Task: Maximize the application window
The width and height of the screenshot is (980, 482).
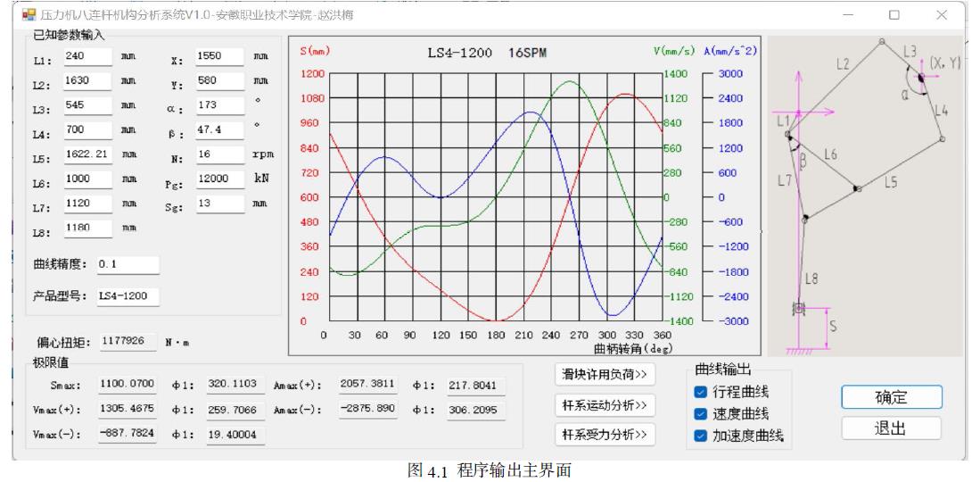Action: click(894, 15)
